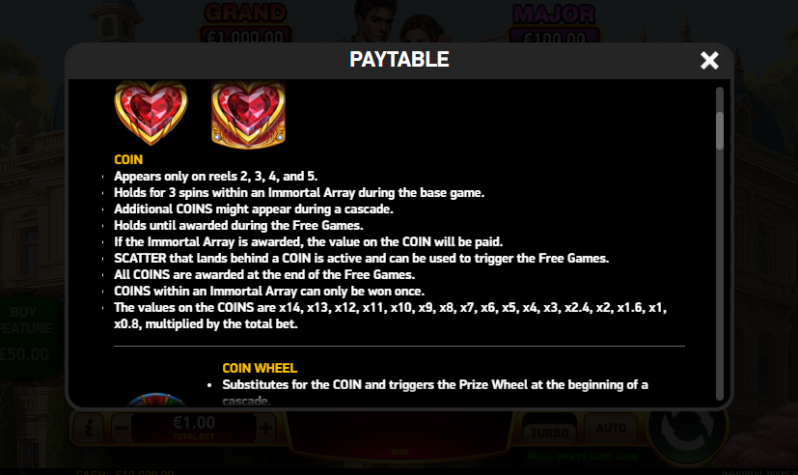Screen dimensions: 798x475
Task: Click the round spin button
Action: click(x=688, y=429)
